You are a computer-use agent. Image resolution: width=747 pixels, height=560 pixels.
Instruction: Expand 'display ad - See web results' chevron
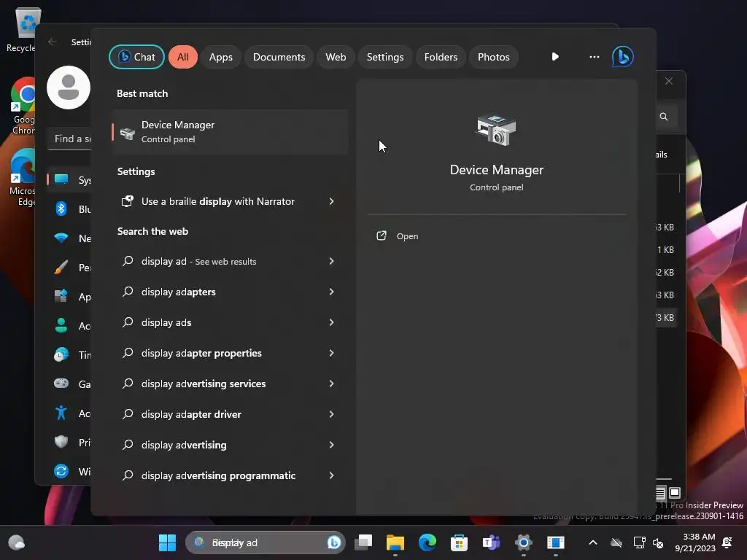[332, 261]
